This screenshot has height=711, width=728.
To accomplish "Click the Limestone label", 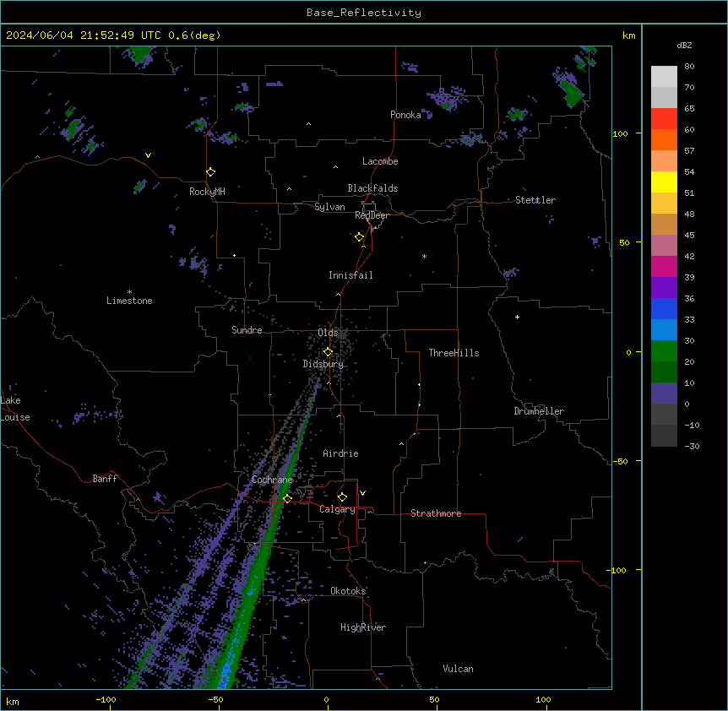I will 129,301.
